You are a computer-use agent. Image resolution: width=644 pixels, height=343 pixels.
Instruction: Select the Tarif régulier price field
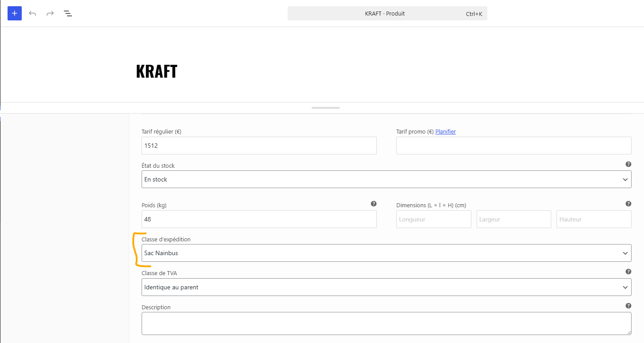[259, 146]
